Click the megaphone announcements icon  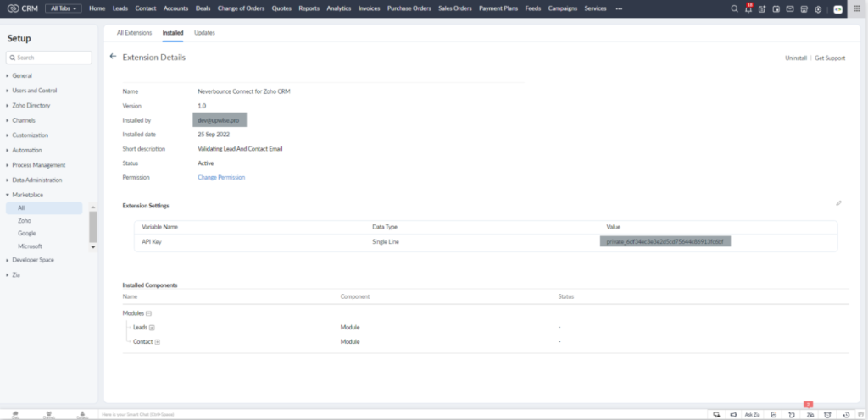pyautogui.click(x=733, y=414)
